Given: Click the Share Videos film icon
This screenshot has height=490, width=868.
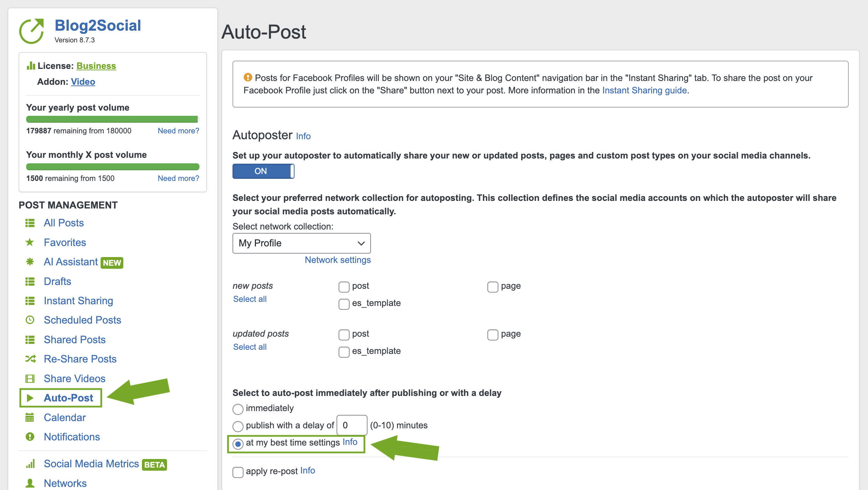Looking at the screenshot, I should 30,378.
